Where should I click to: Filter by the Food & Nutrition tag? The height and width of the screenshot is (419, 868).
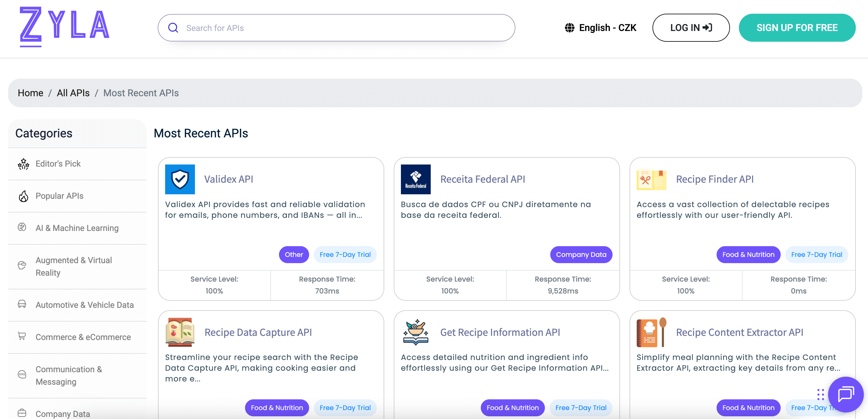click(748, 254)
